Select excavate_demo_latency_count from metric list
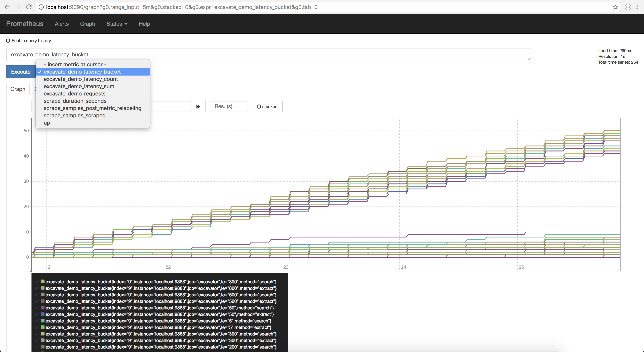The height and width of the screenshot is (352, 644). 80,79
